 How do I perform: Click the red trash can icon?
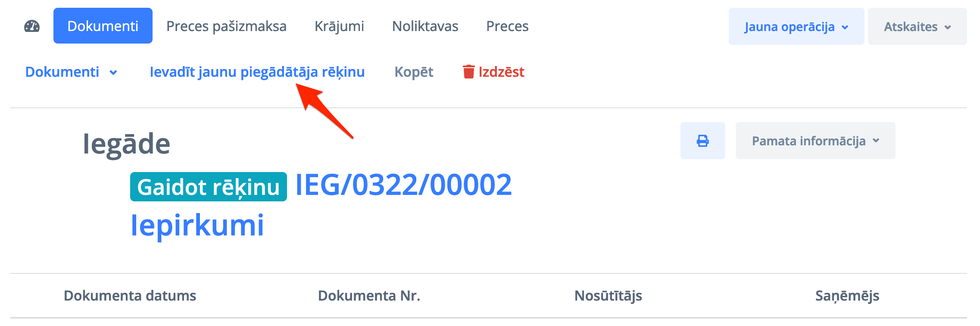[x=468, y=72]
